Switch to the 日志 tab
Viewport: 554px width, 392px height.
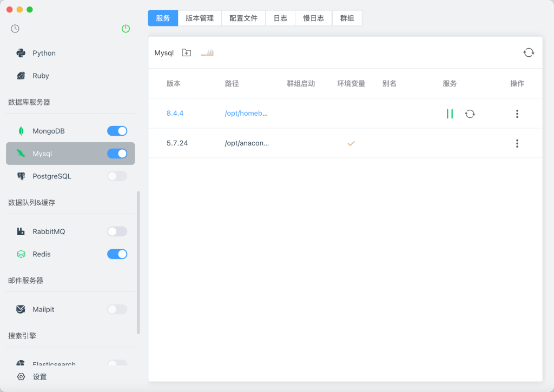pos(280,18)
